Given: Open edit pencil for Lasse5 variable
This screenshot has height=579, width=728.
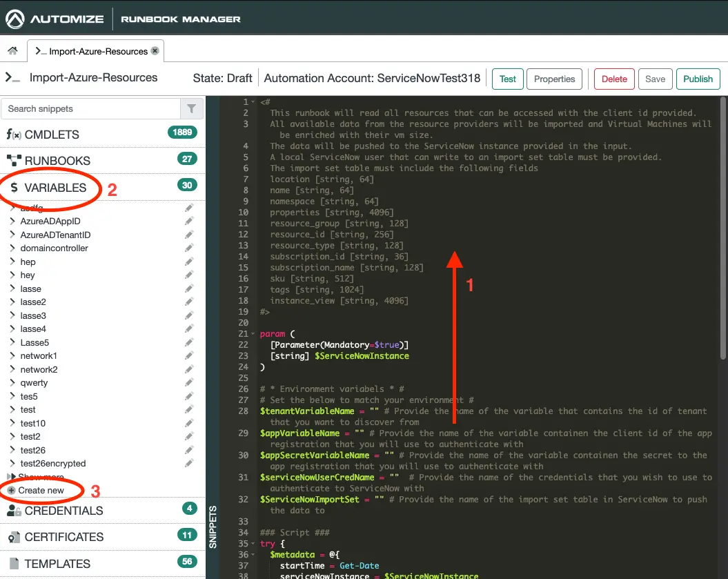Looking at the screenshot, I should [189, 343].
